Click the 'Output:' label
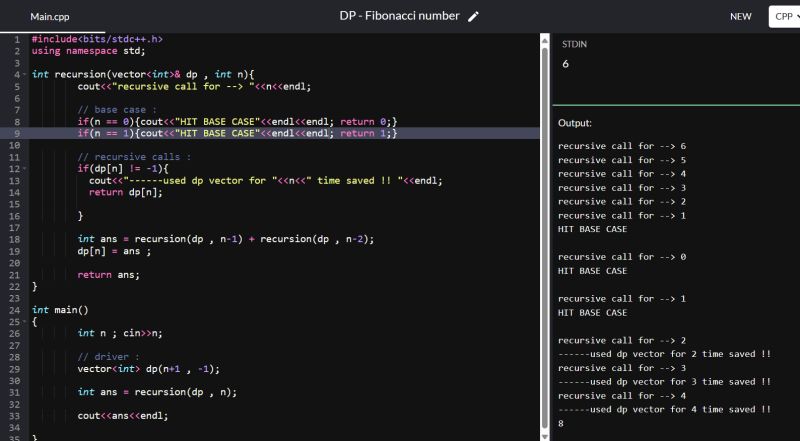Viewport: 800px width, 441px height. pyautogui.click(x=575, y=123)
